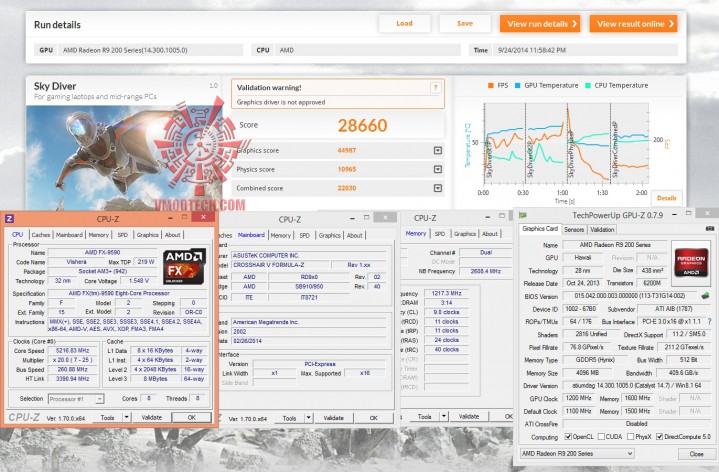Close the middle CPU-Z window
The height and width of the screenshot is (472, 719).
coord(385,217)
